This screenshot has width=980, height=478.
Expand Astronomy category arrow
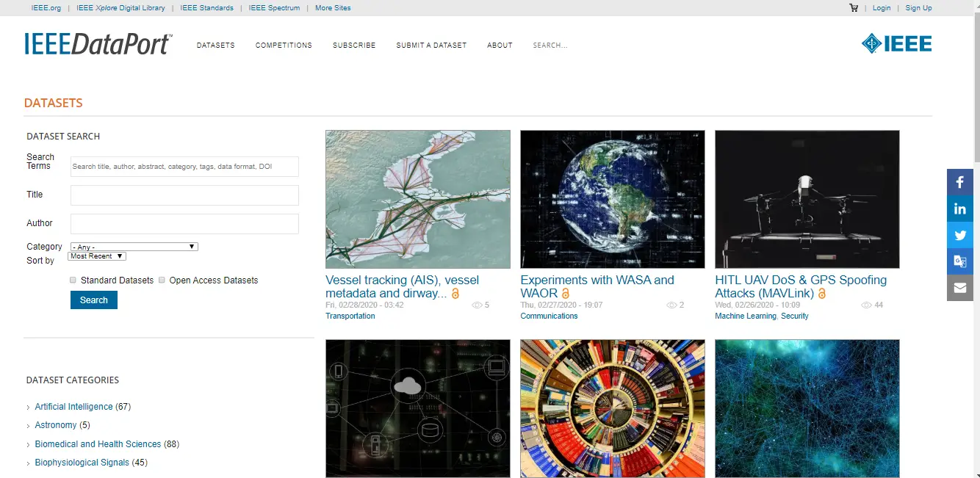tap(28, 426)
